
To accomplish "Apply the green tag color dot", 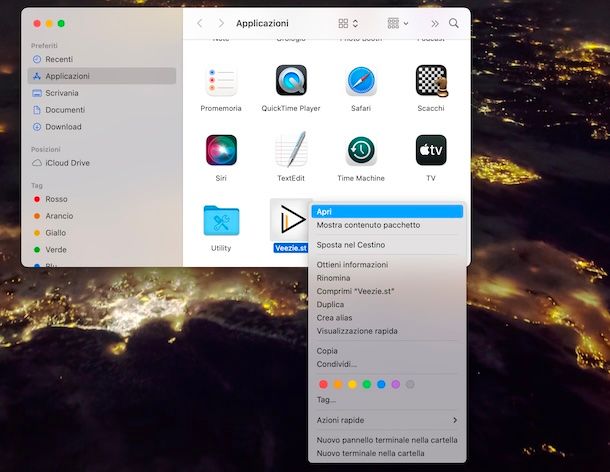I will 366,384.
